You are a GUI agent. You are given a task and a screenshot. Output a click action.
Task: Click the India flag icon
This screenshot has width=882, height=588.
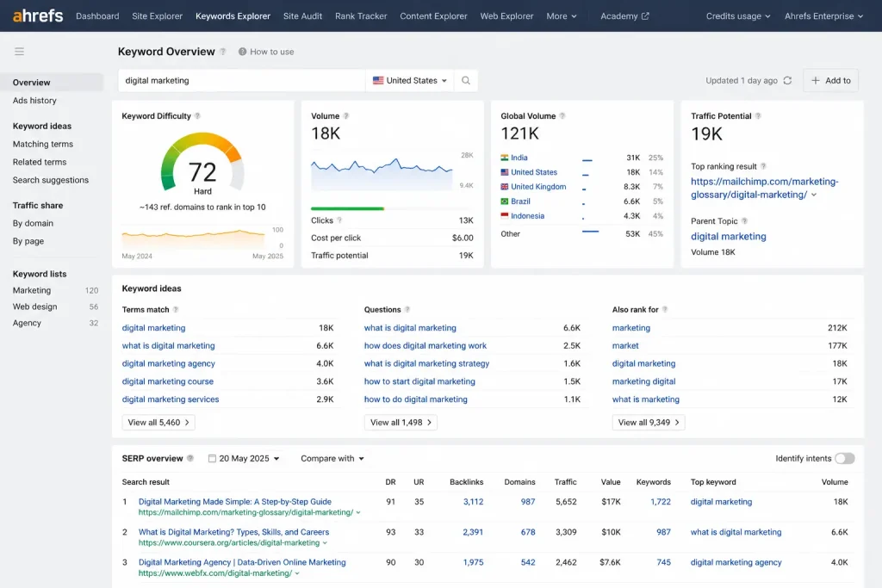click(x=505, y=158)
